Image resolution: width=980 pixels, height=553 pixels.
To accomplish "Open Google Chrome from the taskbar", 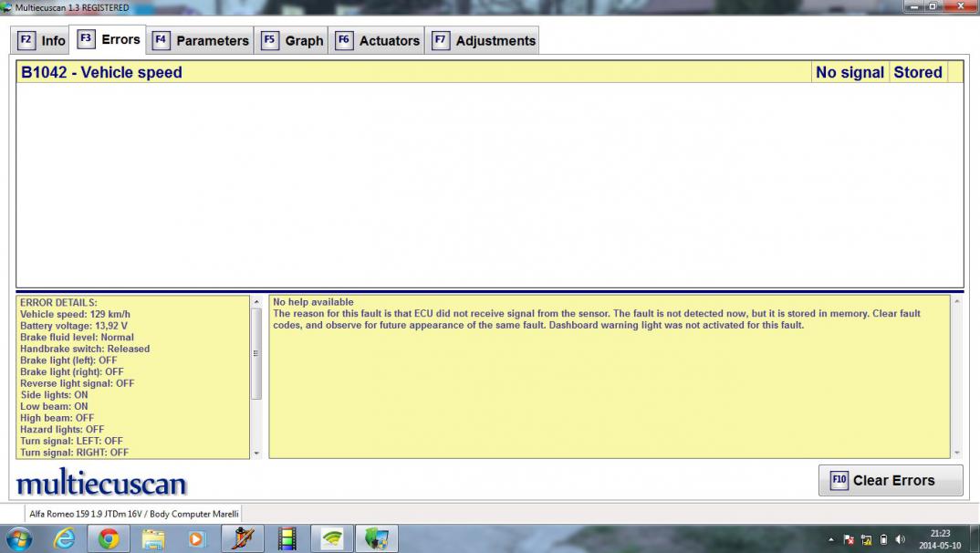I will click(108, 538).
